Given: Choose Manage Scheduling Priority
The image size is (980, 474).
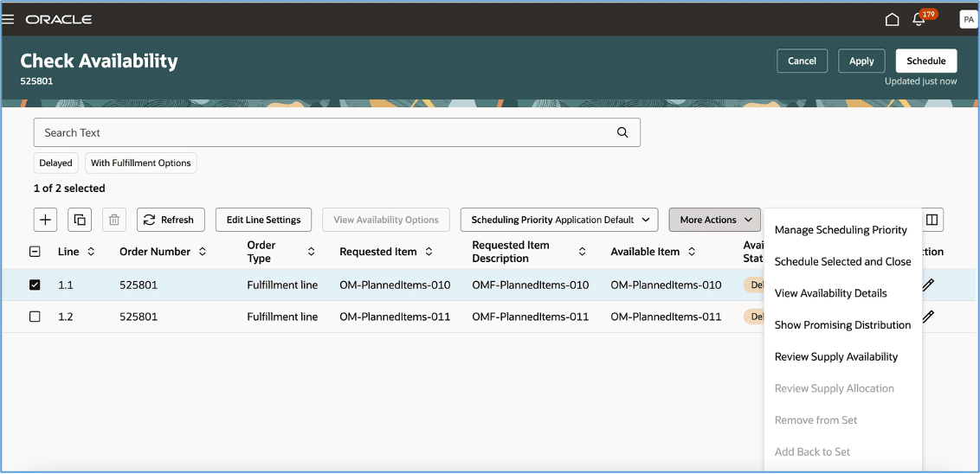Looking at the screenshot, I should (841, 230).
